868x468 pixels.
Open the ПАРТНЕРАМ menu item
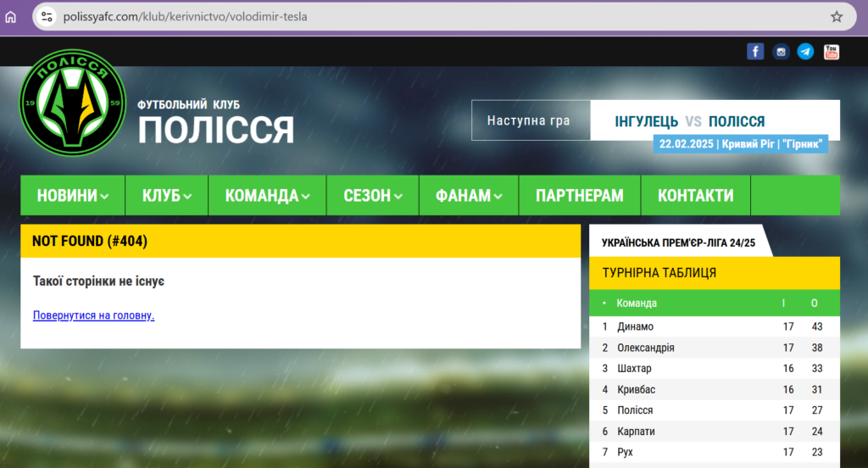click(x=579, y=196)
